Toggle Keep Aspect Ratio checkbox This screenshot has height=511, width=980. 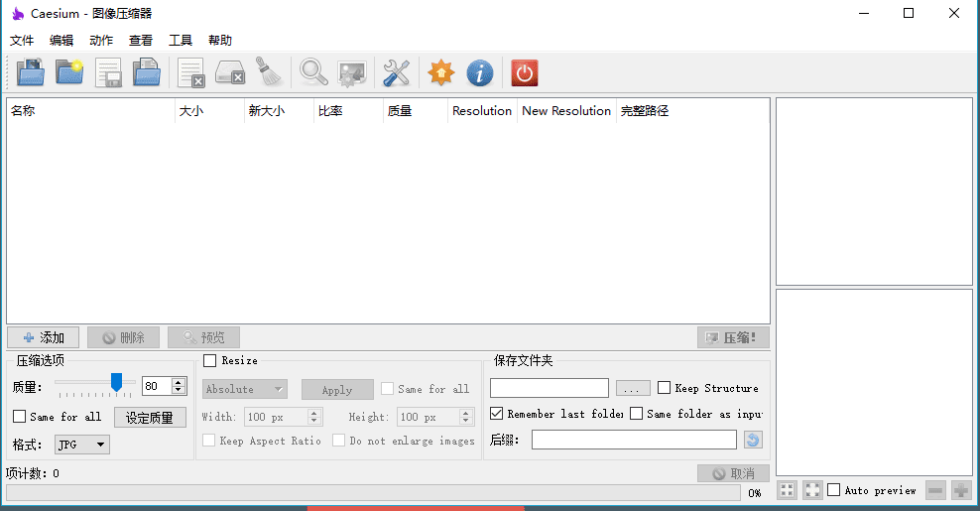[208, 441]
